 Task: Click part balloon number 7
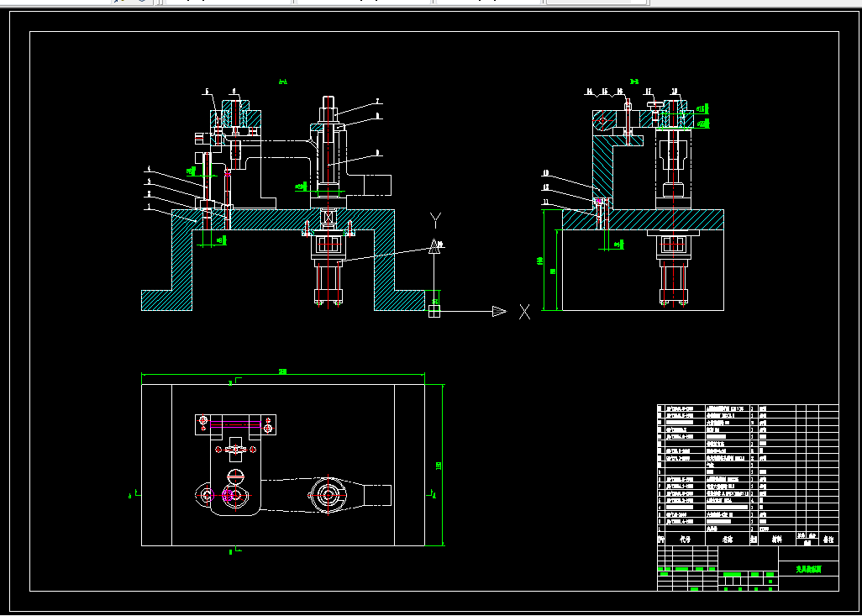tap(378, 101)
